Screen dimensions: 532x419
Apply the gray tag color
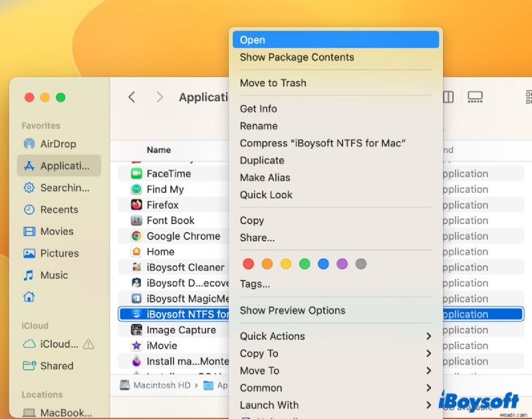(x=361, y=263)
